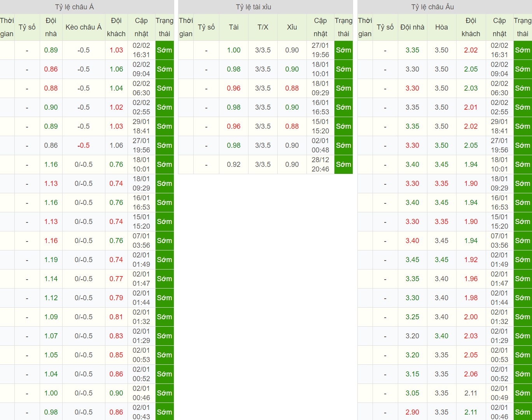Click away odds 0.79 in châu Á table

point(116,298)
